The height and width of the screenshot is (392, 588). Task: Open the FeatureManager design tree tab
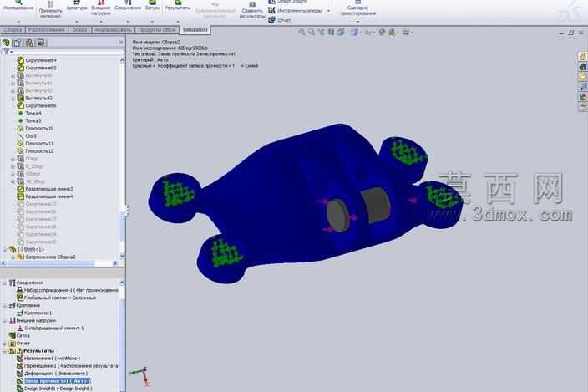pos(6,43)
